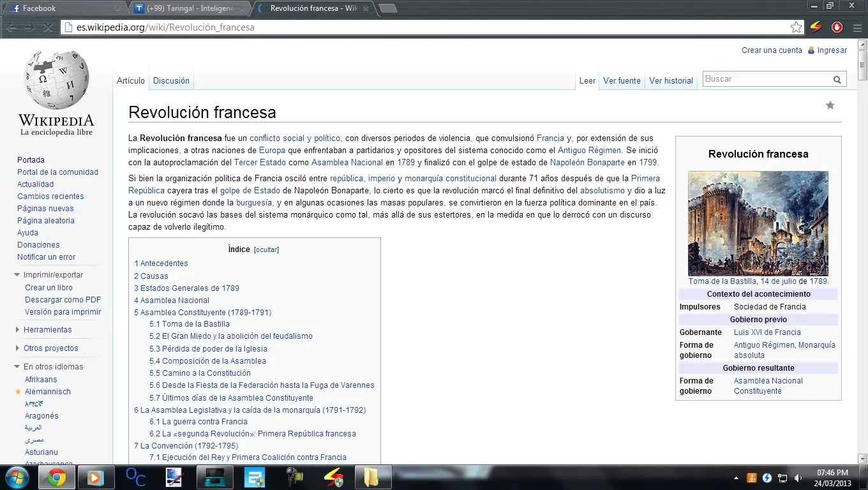Jump to section 5.1 Toma de la Bastilla
Screen dimensions: 868x490
point(190,324)
